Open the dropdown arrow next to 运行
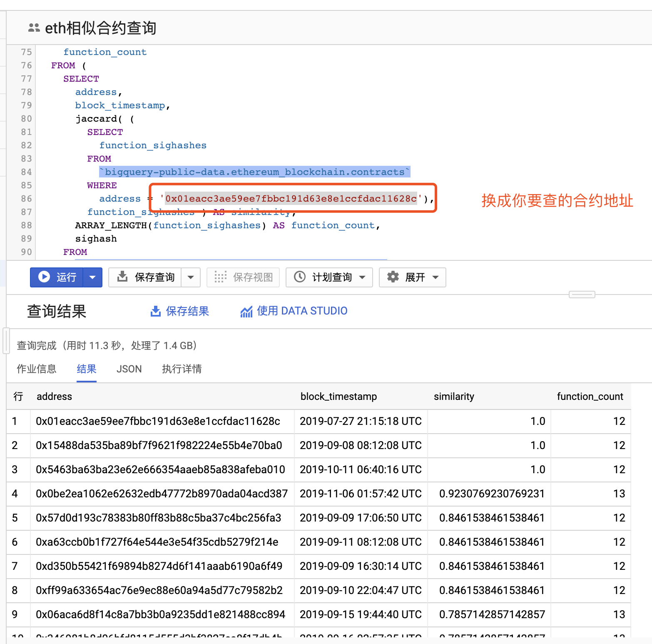 pyautogui.click(x=93, y=277)
